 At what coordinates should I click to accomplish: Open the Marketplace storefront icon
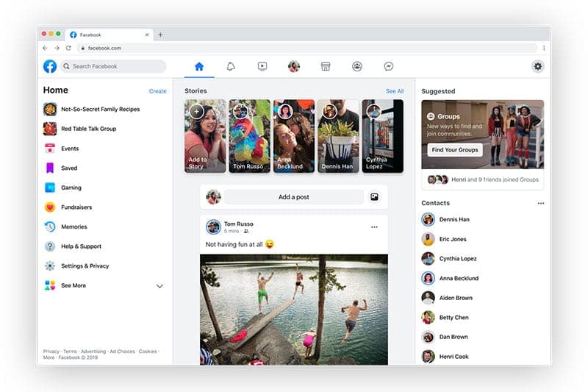[x=326, y=66]
